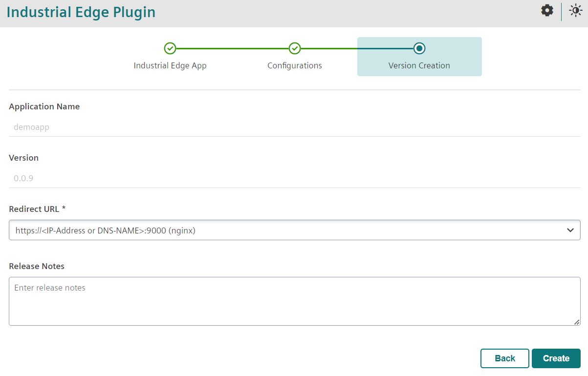
Task: Click the Industrial Edge Plugin title
Action: tap(81, 12)
